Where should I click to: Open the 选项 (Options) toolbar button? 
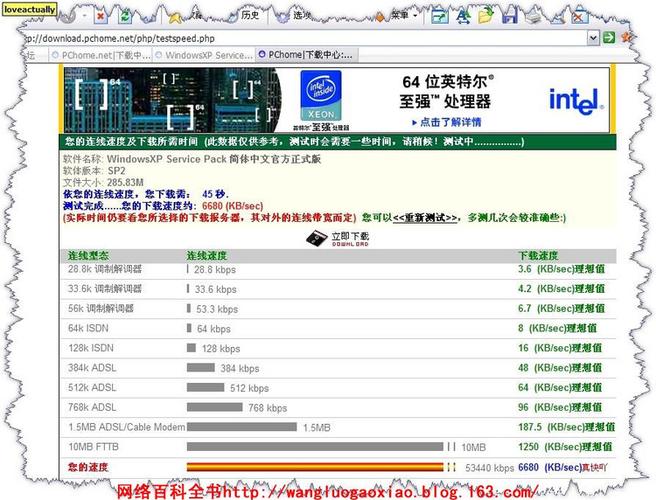tap(302, 15)
